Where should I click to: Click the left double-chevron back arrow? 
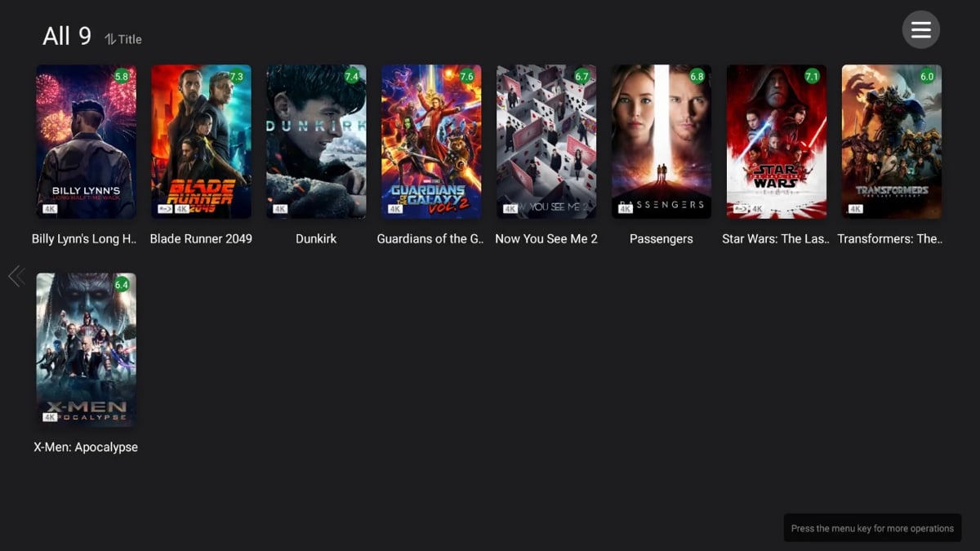(x=16, y=276)
